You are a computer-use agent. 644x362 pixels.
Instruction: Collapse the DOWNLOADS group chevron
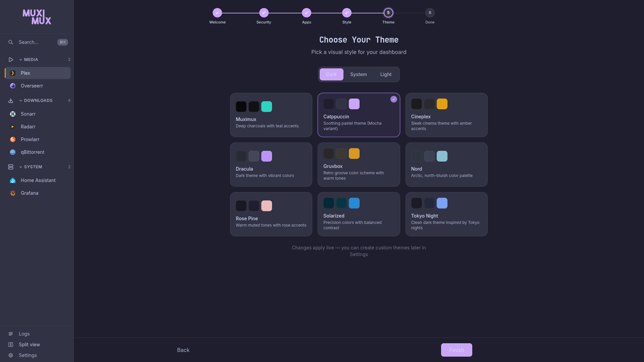click(x=21, y=101)
